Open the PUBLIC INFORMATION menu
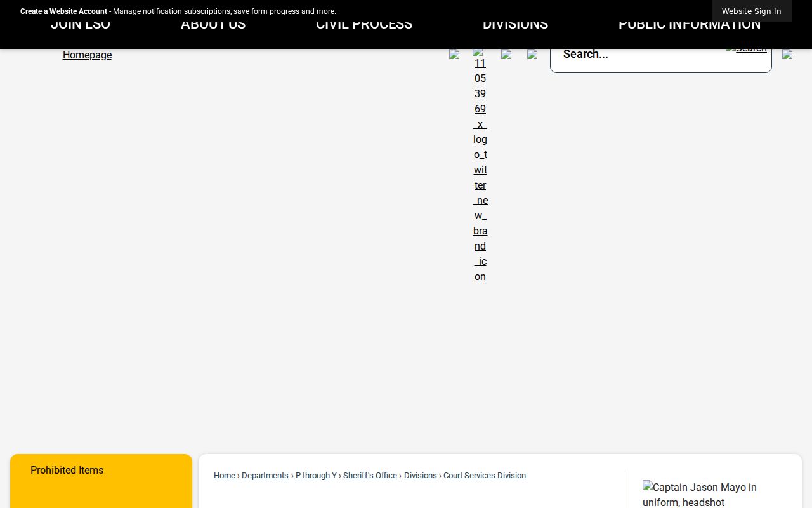 (x=690, y=25)
